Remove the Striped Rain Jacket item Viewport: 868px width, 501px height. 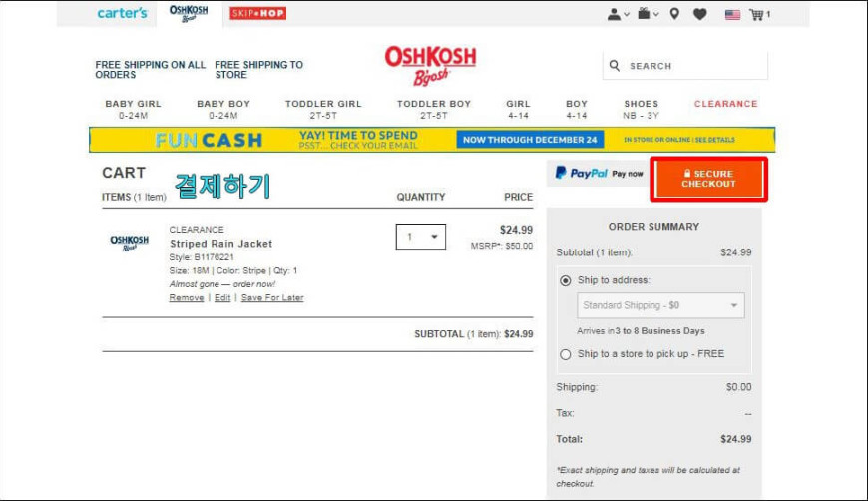(186, 297)
